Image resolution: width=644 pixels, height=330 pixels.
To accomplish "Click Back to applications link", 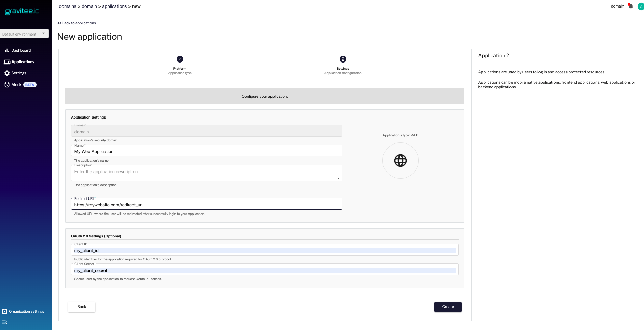I will [x=76, y=23].
